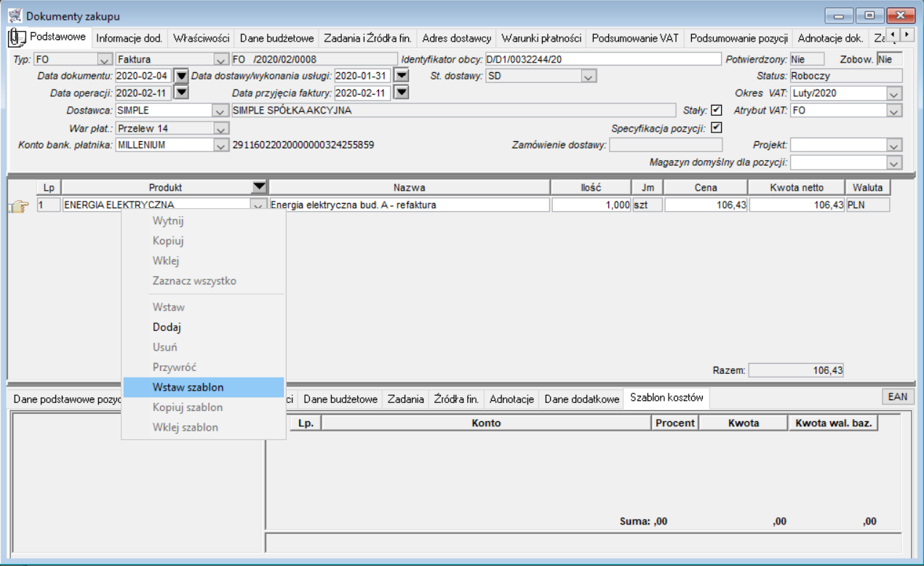Click the Dokumenty zakupu window icon
The width and height of the screenshot is (924, 566).
(x=15, y=15)
